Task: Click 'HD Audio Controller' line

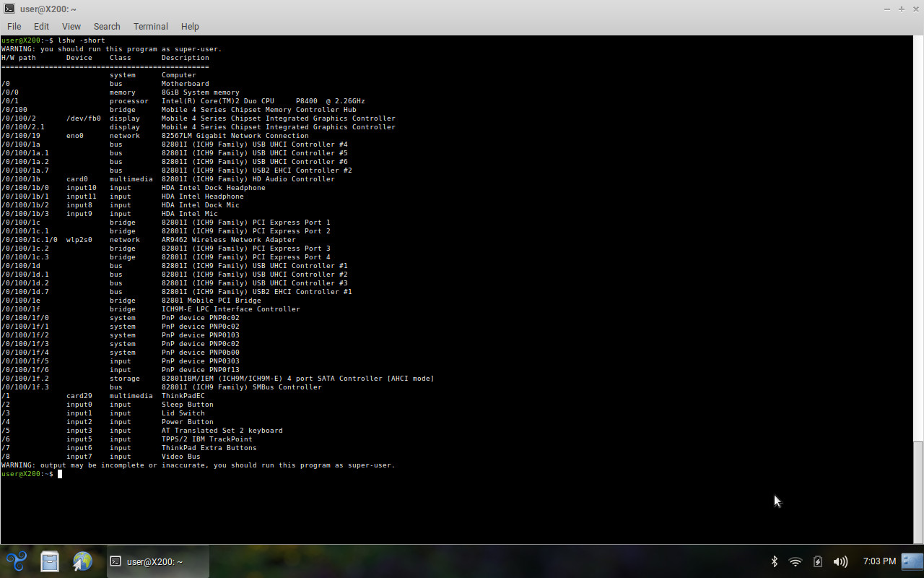Action: (248, 179)
